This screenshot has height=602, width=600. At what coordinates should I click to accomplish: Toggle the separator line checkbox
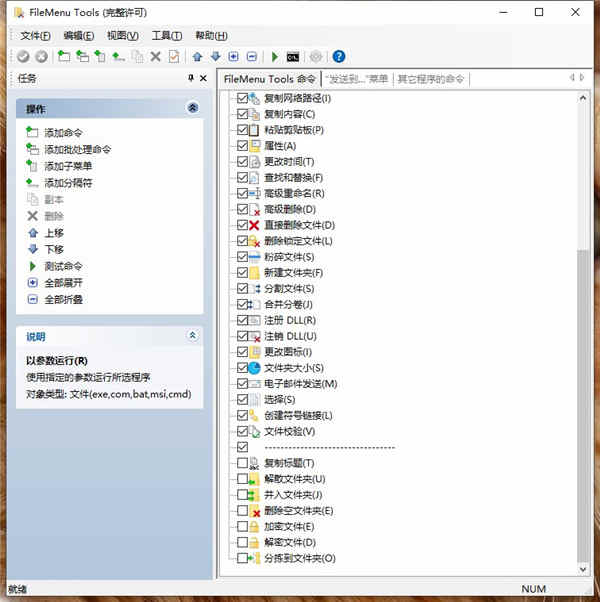(x=242, y=447)
